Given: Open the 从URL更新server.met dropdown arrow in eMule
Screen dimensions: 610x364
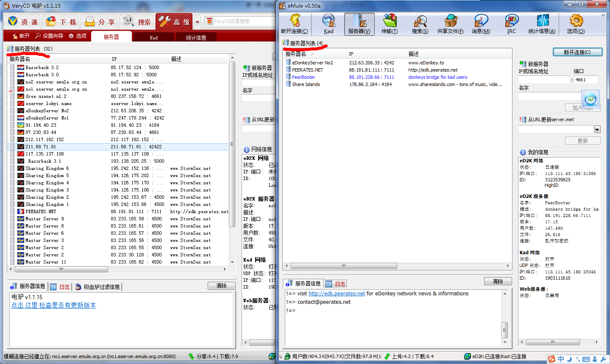Looking at the screenshot, I should coord(597,129).
